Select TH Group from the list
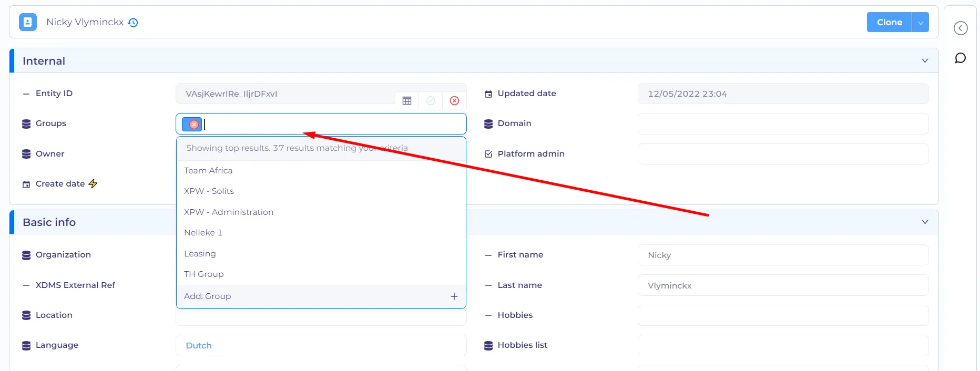Screen dimensions: 980x371 321,274
